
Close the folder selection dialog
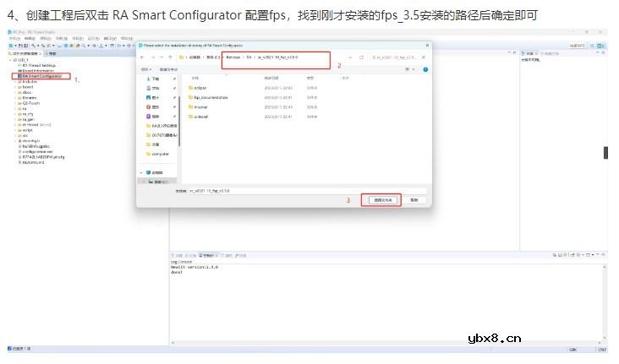point(427,46)
